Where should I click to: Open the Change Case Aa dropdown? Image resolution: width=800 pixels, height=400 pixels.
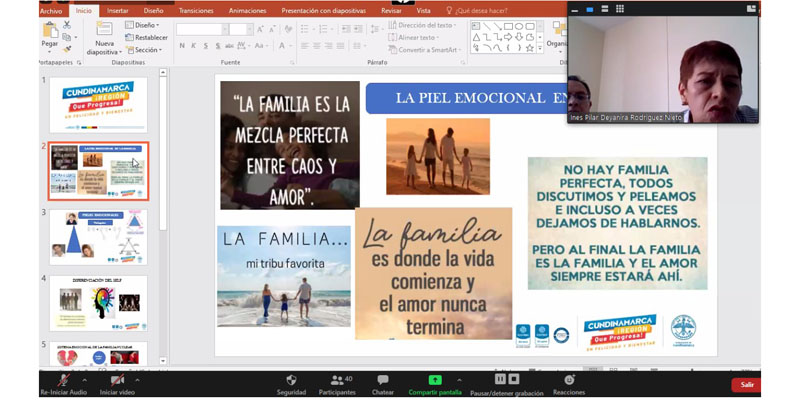pos(260,46)
